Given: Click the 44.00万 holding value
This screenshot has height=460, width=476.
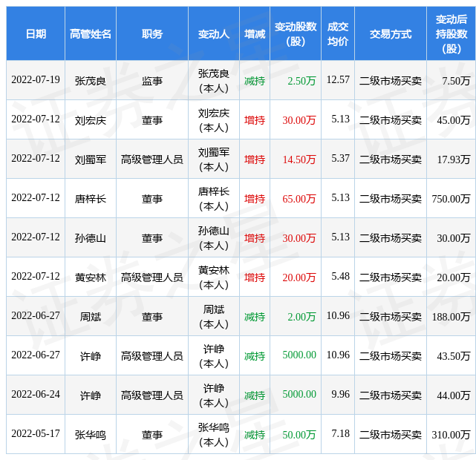Looking at the screenshot, I should coord(454,395).
